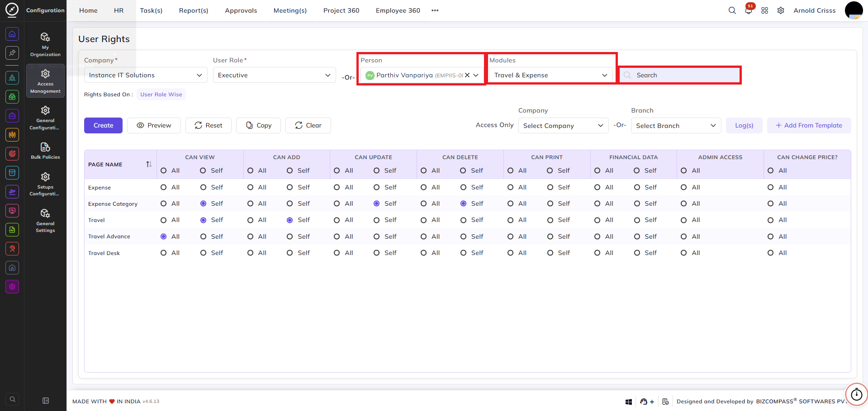The width and height of the screenshot is (868, 411).
Task: Open global search in the top bar
Action: 732,10
